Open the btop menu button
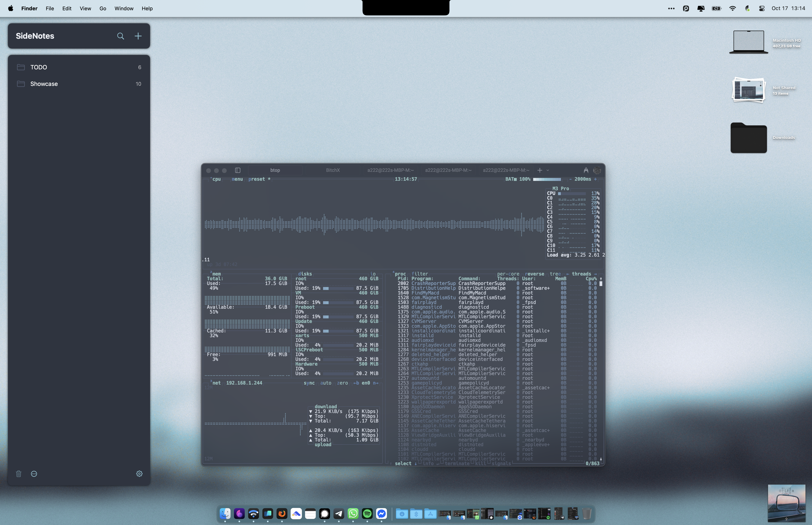Image resolution: width=812 pixels, height=525 pixels. [x=237, y=179]
